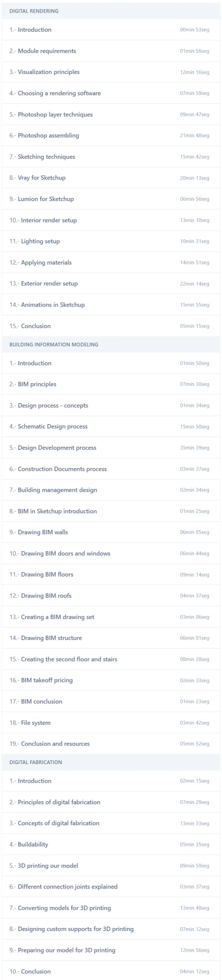Click the Lumion for Sketchup lesson

pyautogui.click(x=111, y=199)
